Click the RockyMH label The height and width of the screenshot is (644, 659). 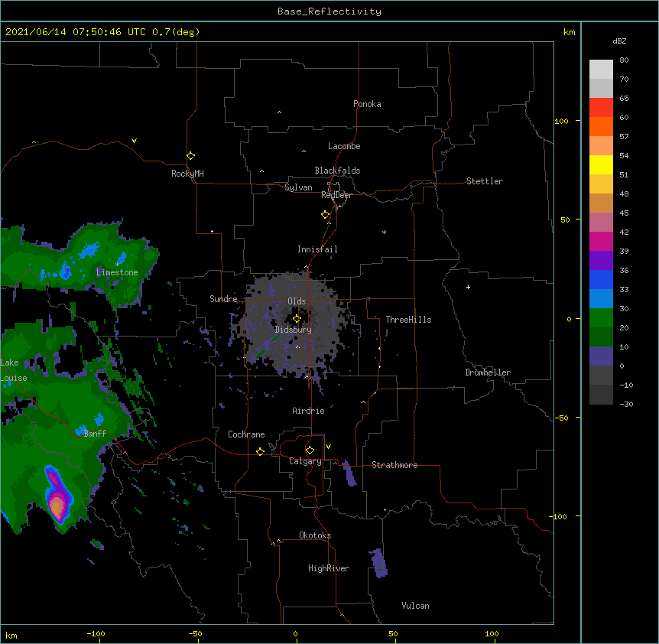pyautogui.click(x=187, y=174)
